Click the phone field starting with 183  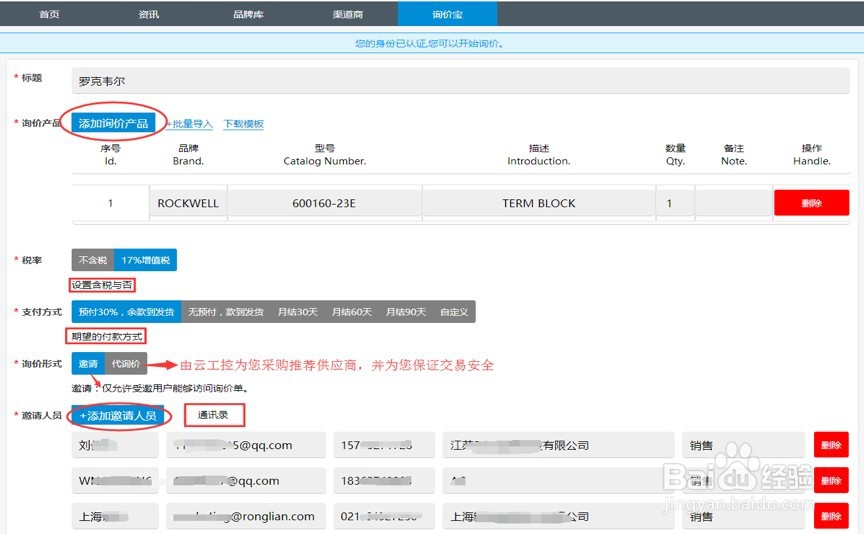tap(384, 481)
